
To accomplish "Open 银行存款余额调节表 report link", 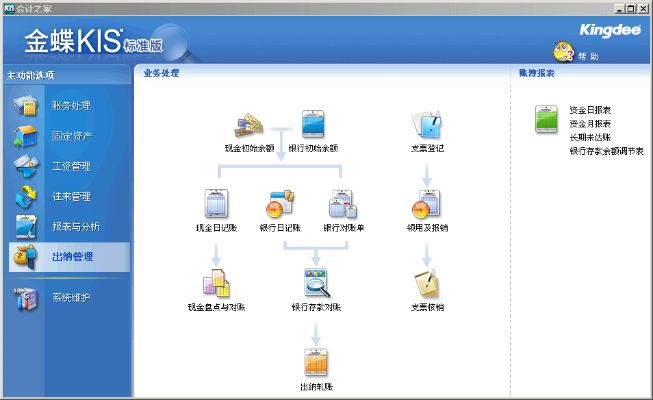I will point(606,151).
